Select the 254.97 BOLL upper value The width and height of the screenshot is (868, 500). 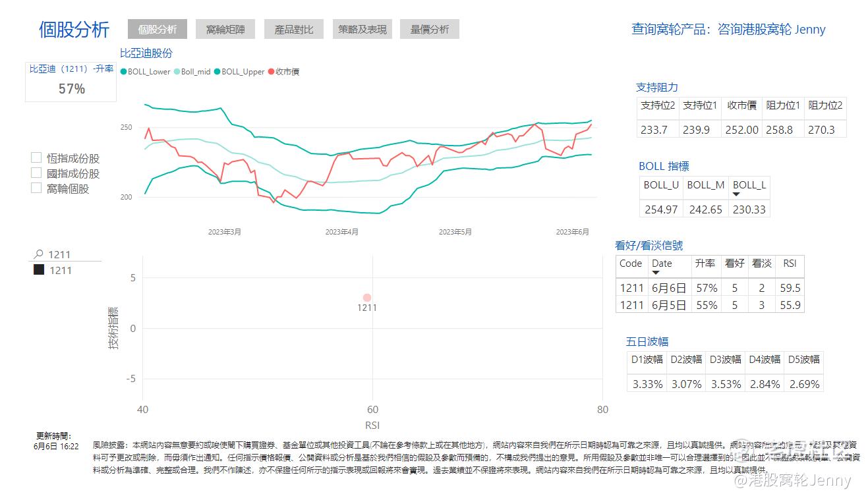(x=661, y=209)
